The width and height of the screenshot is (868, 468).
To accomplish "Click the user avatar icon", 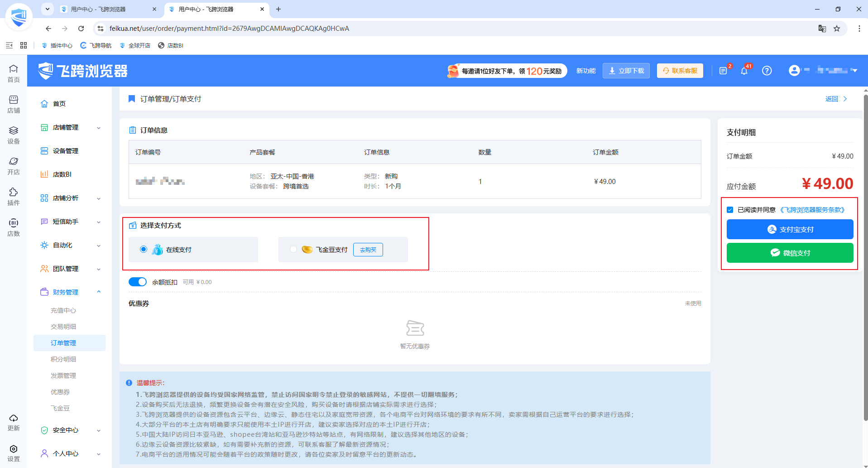I will (x=794, y=70).
